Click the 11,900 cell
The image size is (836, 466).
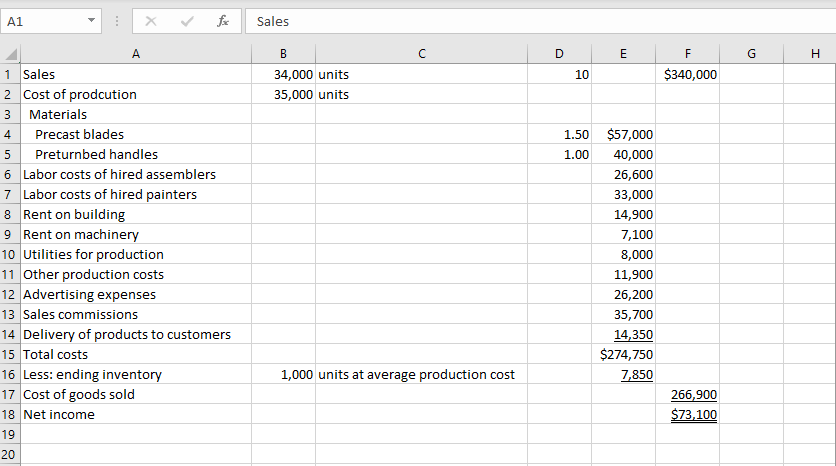pyautogui.click(x=623, y=274)
